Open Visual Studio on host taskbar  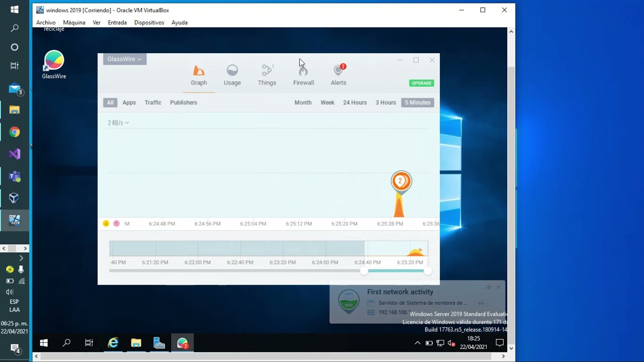[15, 154]
